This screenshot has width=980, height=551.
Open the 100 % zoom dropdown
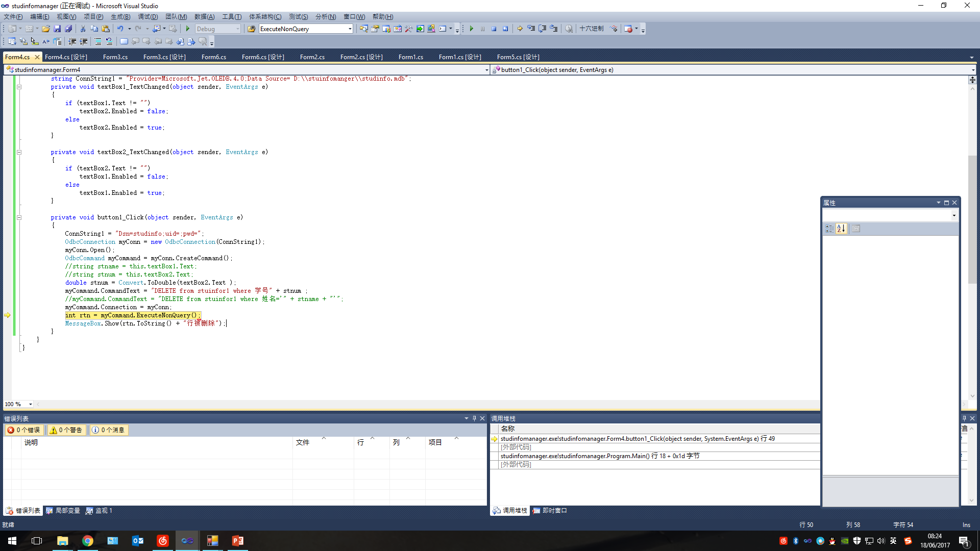30,404
